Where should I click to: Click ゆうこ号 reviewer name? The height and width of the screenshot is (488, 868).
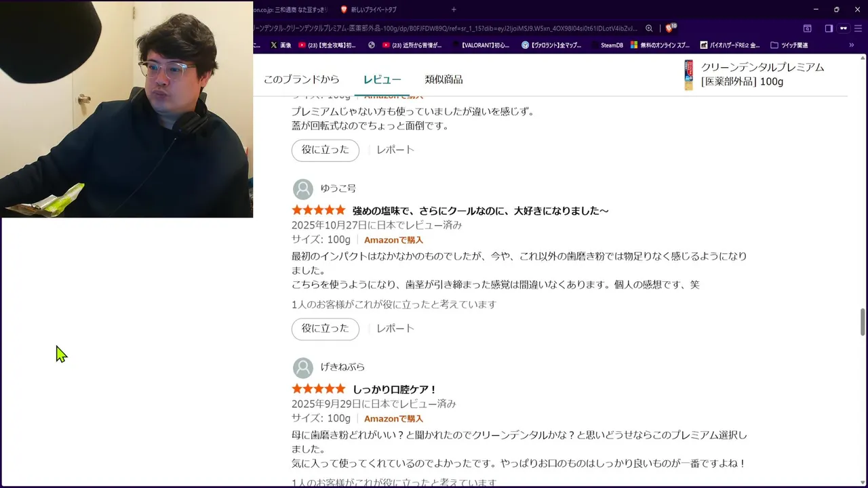point(338,188)
